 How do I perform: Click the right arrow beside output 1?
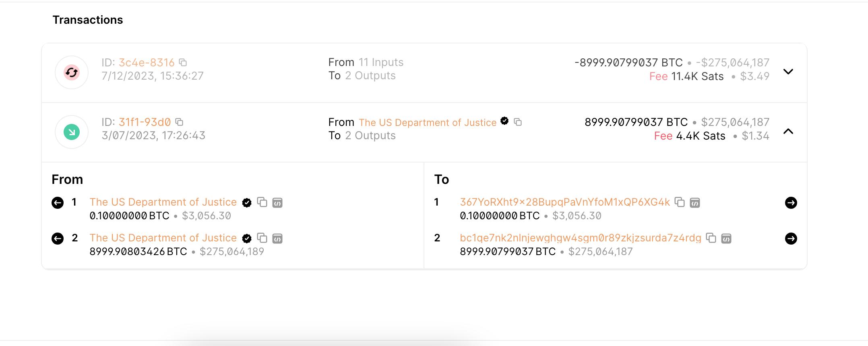792,203
